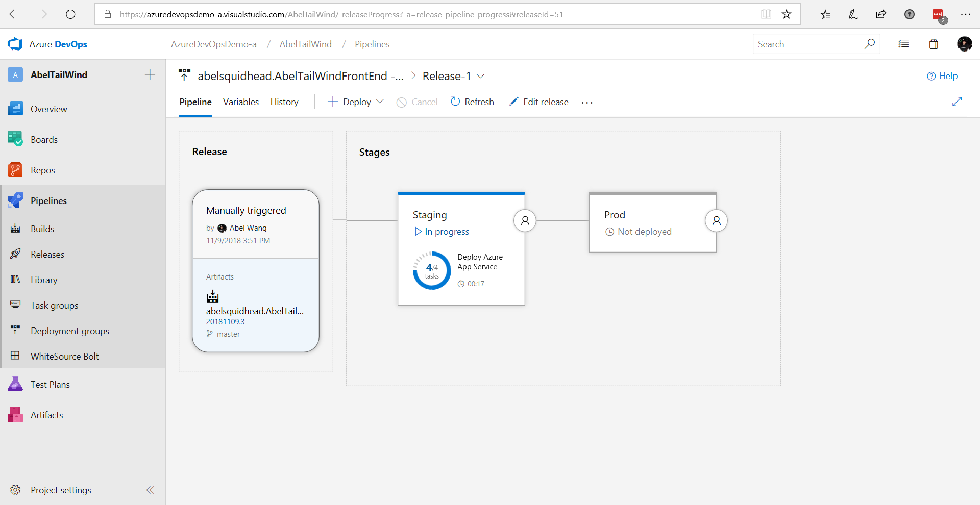
Task: Switch to the History tab
Action: pos(284,102)
